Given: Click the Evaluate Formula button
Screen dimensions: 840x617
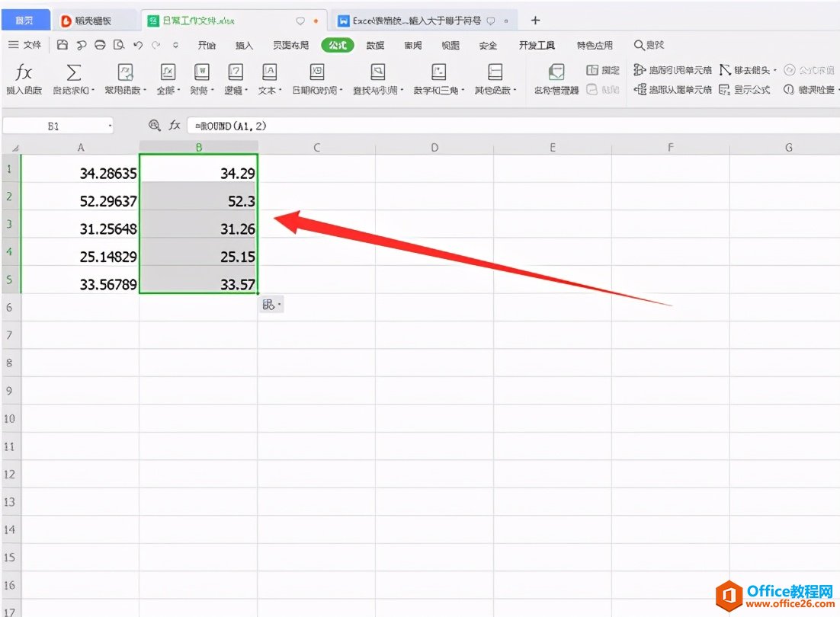Looking at the screenshot, I should (x=809, y=70).
